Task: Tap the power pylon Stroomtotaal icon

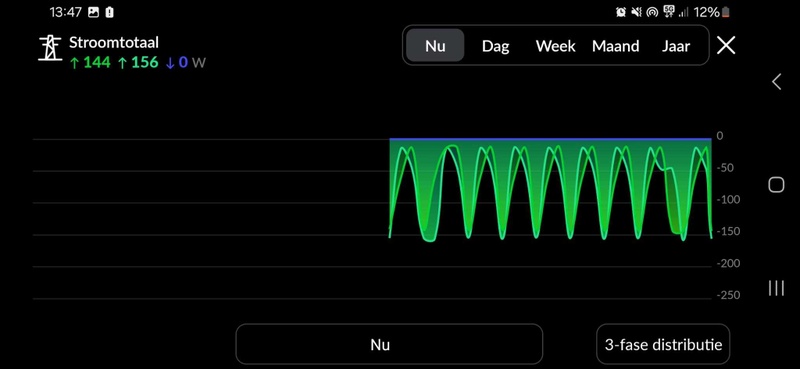Action: tap(50, 48)
